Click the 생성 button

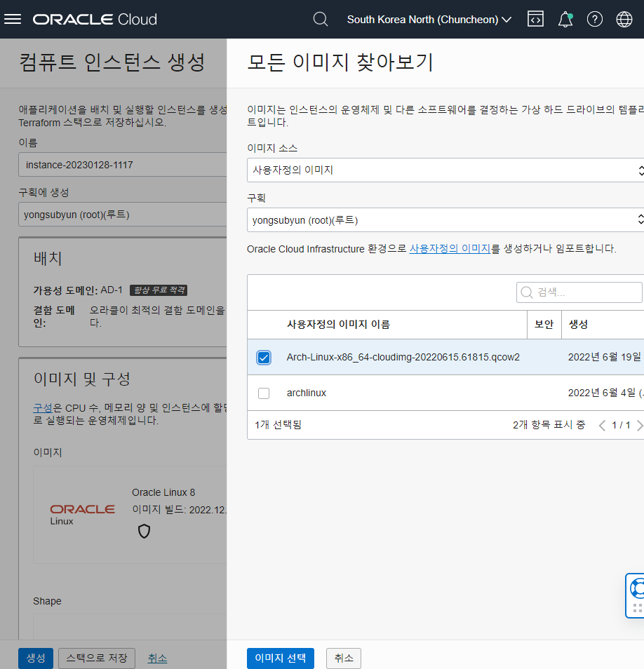[36, 658]
